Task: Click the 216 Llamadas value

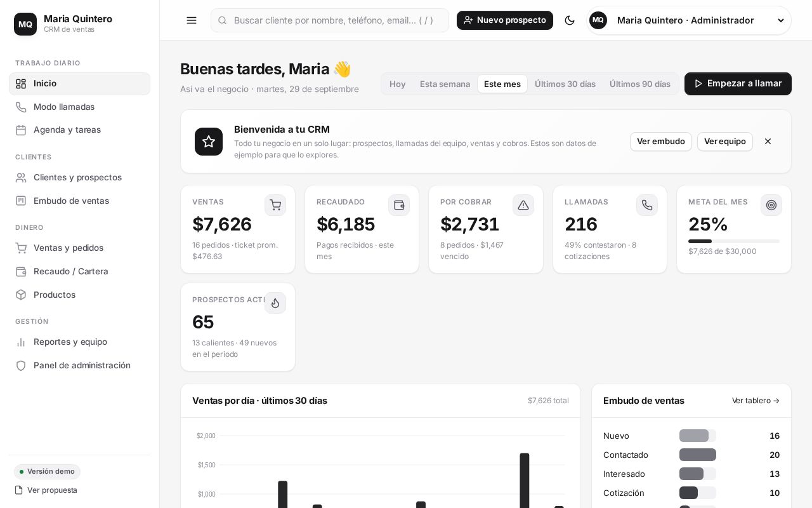Action: pyautogui.click(x=581, y=224)
